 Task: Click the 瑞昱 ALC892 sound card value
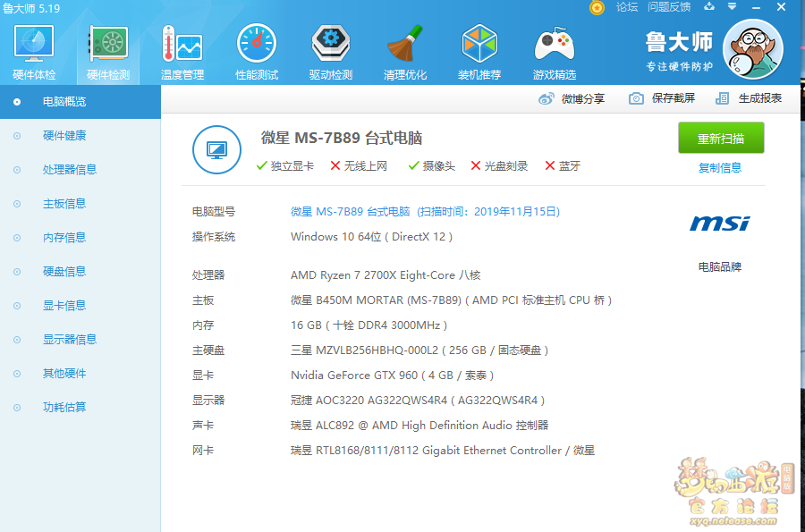click(x=419, y=426)
